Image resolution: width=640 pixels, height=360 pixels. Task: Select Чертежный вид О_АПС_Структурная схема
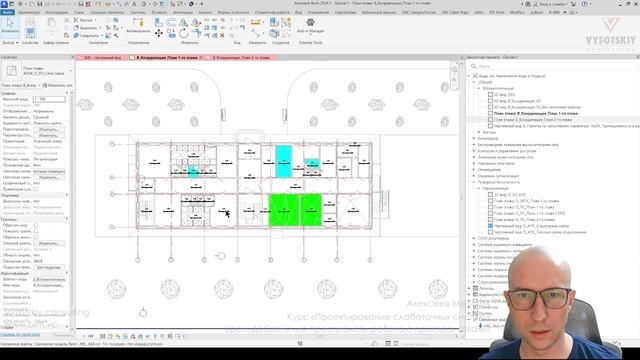pyautogui.click(x=531, y=226)
